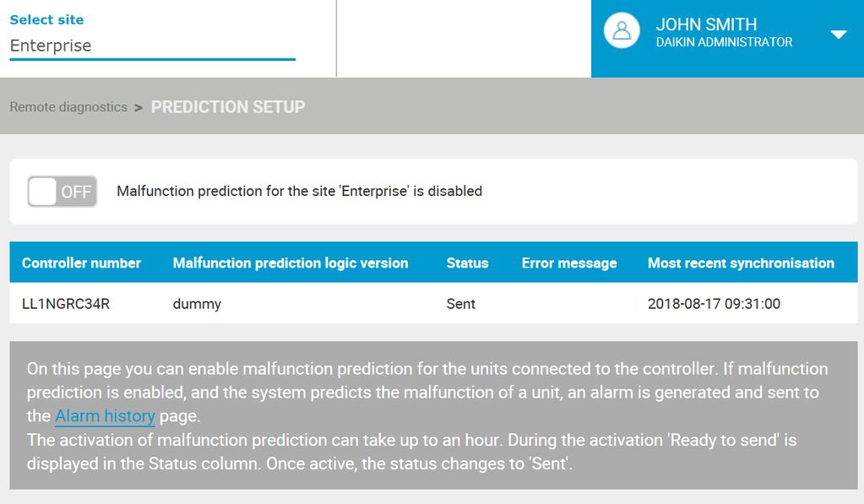Click the 'Sent' status cell
The image size is (864, 504).
pos(460,304)
